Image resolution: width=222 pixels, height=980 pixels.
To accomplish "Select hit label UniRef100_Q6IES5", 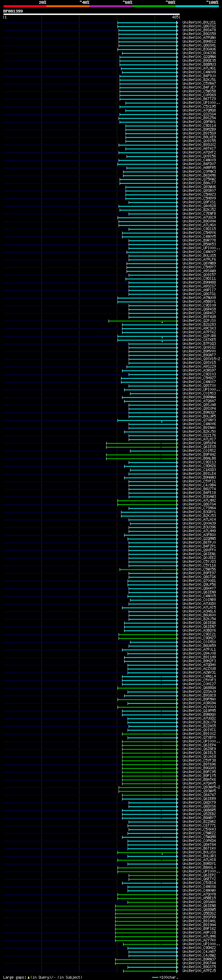I will (x=199, y=447).
